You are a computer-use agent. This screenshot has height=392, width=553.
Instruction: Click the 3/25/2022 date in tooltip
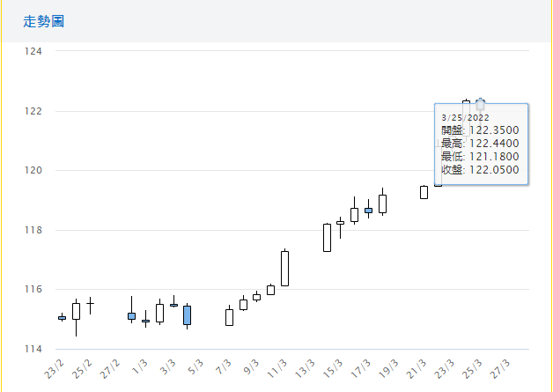467,117
